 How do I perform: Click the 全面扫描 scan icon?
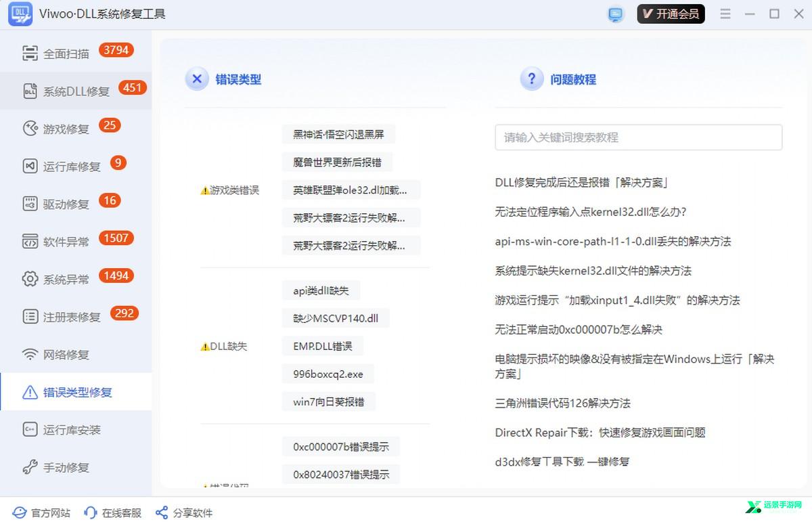[x=30, y=53]
